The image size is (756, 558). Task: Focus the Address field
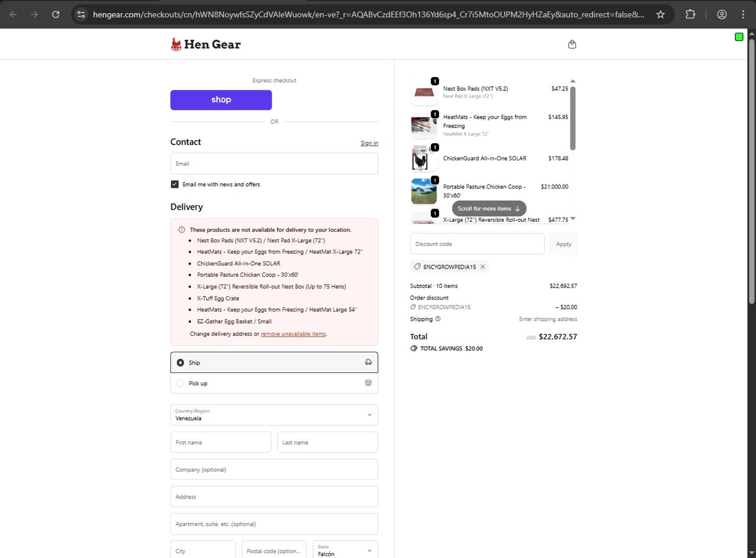pos(274,497)
